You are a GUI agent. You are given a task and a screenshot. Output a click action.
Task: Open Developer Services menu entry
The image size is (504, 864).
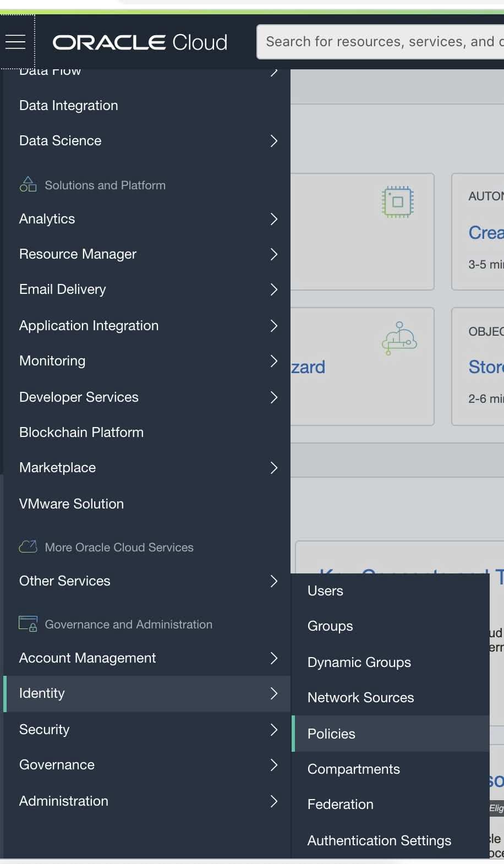tap(79, 397)
